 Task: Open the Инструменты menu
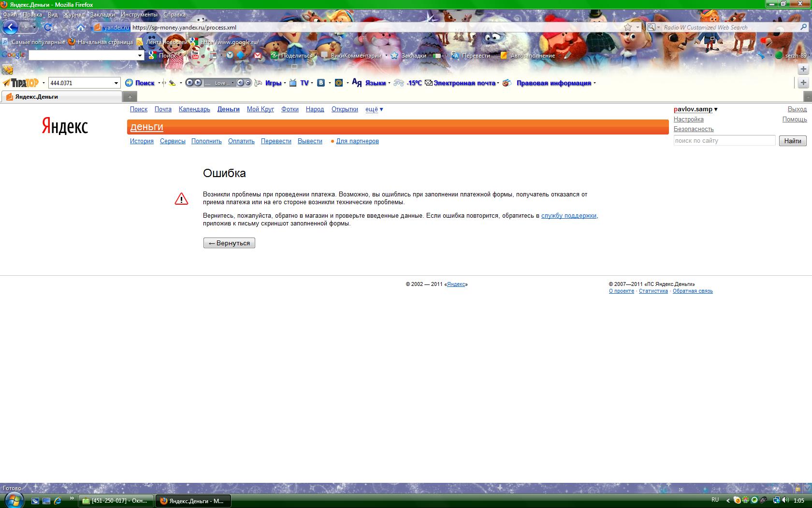click(139, 15)
